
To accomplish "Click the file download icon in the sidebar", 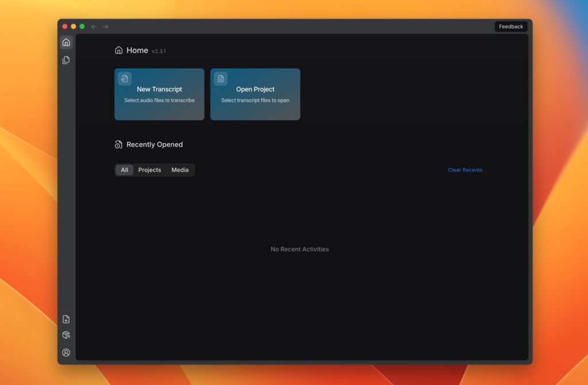I will [66, 319].
